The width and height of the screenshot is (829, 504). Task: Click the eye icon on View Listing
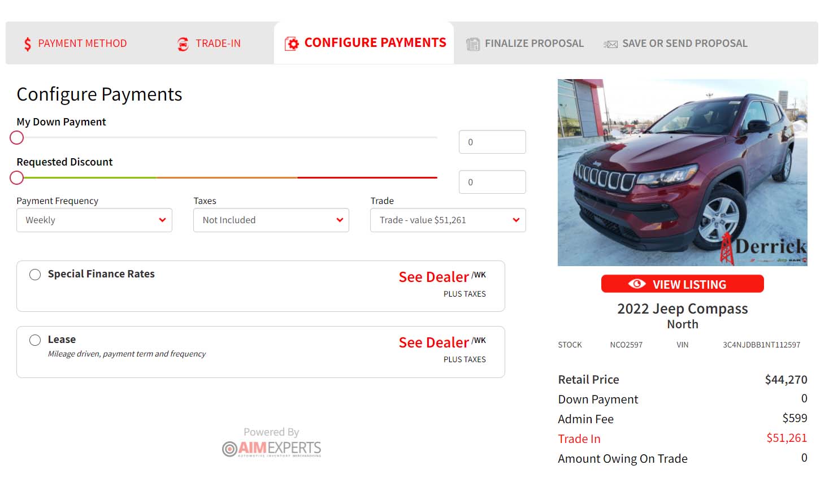click(x=637, y=284)
